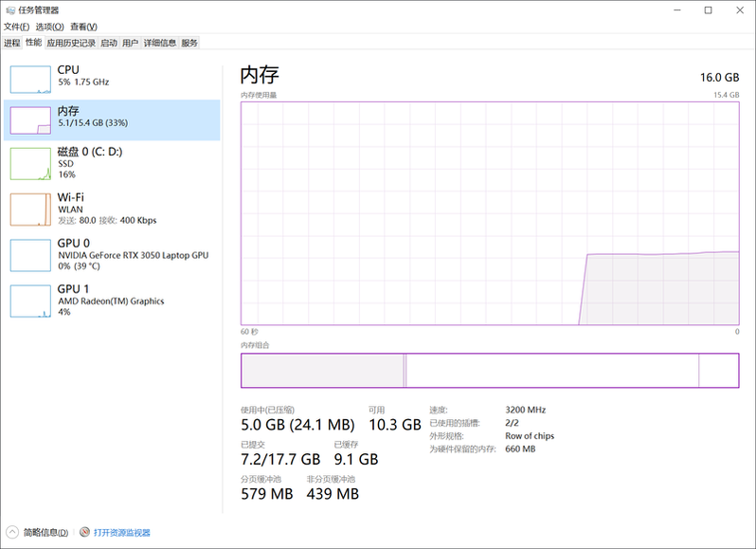
Task: Collapse view with 简略信息 chevron
Action: tap(12, 533)
